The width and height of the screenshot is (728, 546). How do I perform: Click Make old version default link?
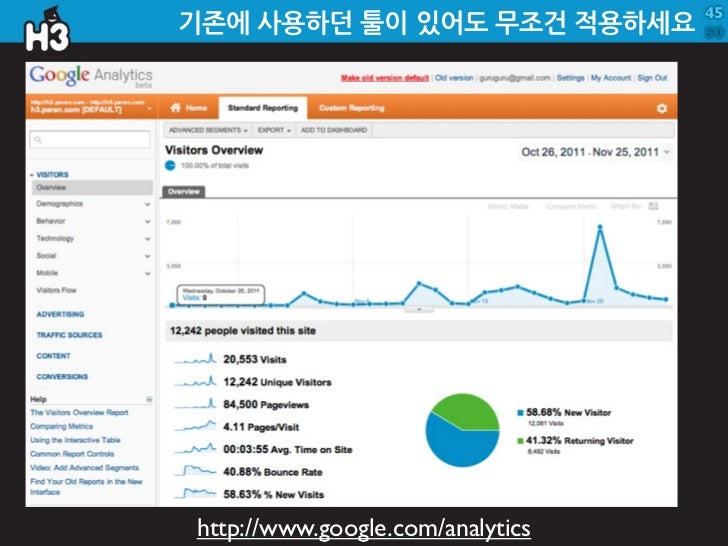coord(385,78)
